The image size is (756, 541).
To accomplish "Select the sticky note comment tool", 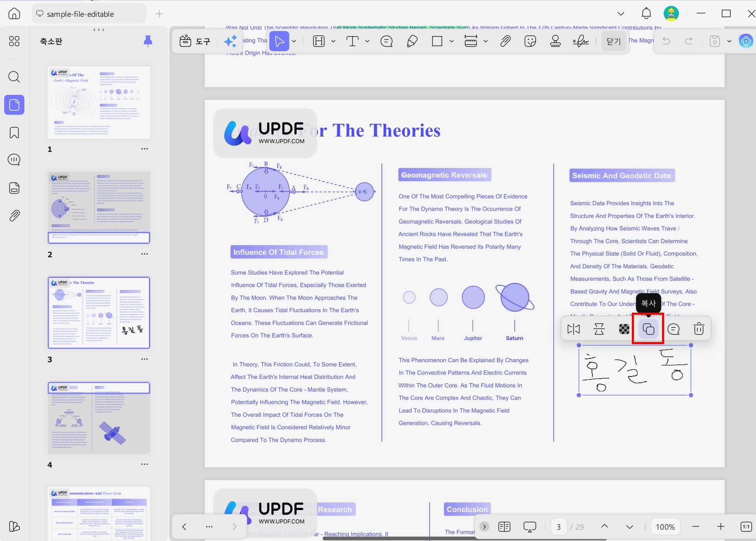I will click(386, 41).
